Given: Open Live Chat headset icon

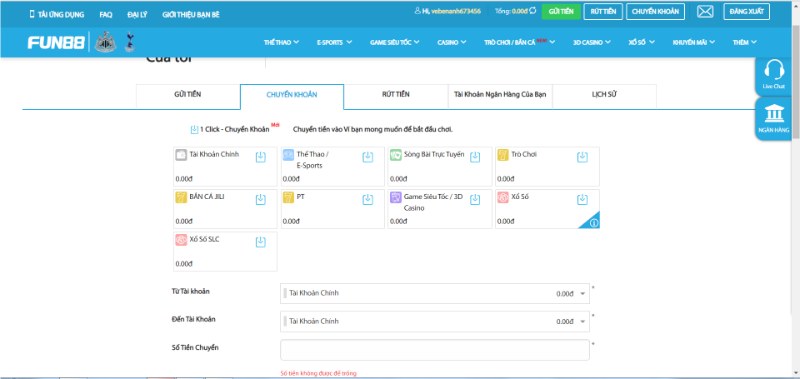Looking at the screenshot, I should [x=774, y=70].
